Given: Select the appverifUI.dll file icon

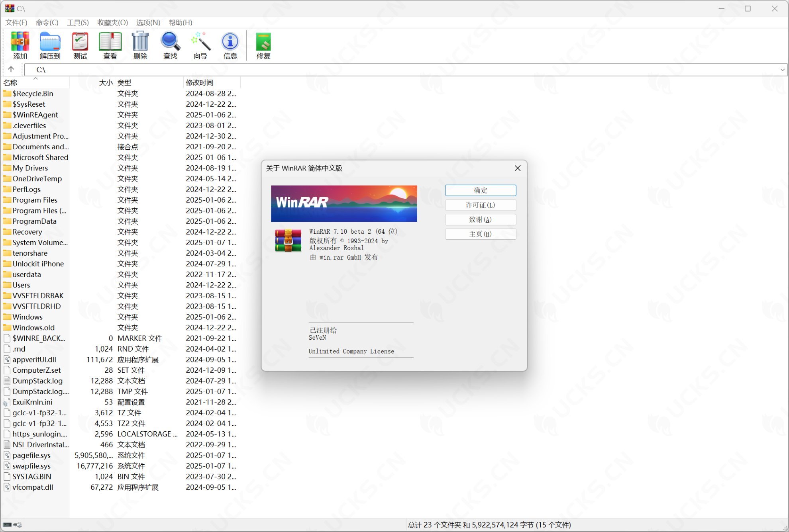Looking at the screenshot, I should tap(7, 360).
